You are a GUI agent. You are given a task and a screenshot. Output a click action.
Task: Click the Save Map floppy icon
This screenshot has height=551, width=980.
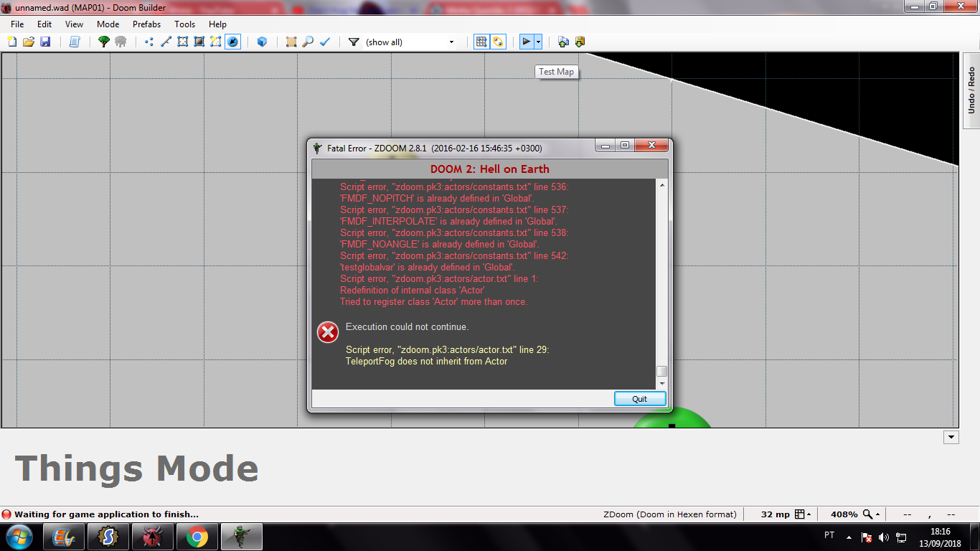click(45, 42)
